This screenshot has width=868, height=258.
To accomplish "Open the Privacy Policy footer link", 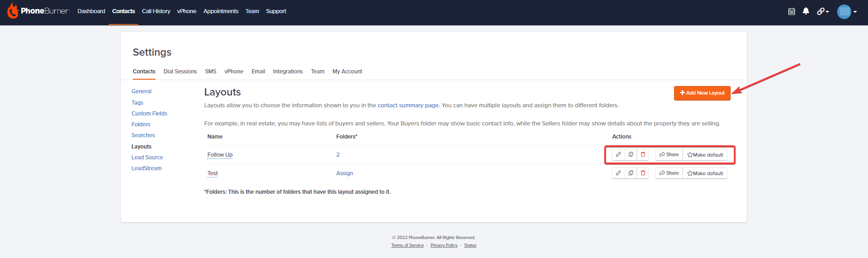I will coord(444,245).
